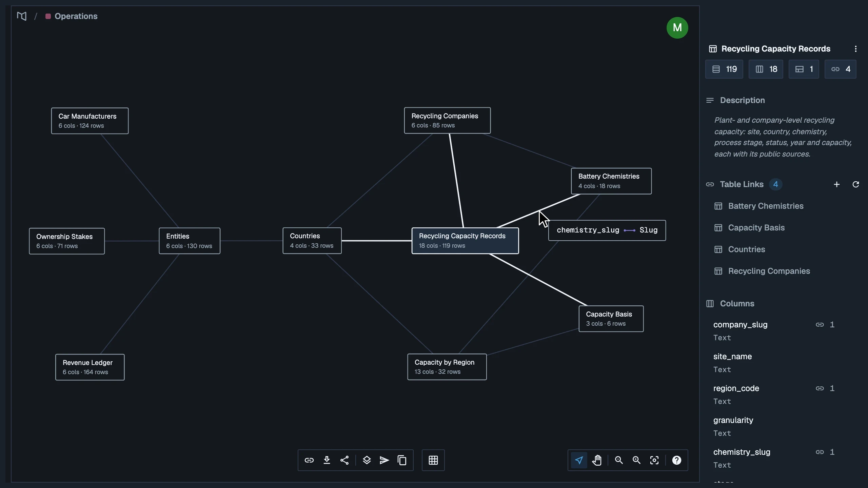Select the Capacity by Region node

pos(447,367)
